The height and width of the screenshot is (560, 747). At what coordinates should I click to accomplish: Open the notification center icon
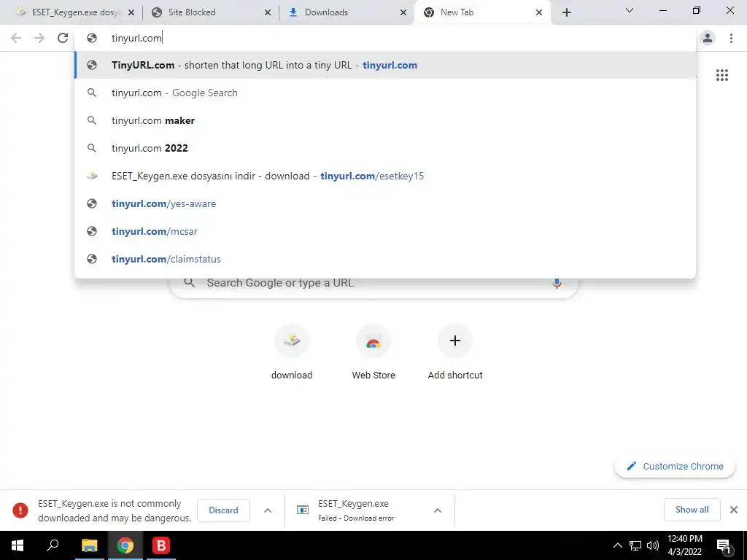click(x=723, y=545)
